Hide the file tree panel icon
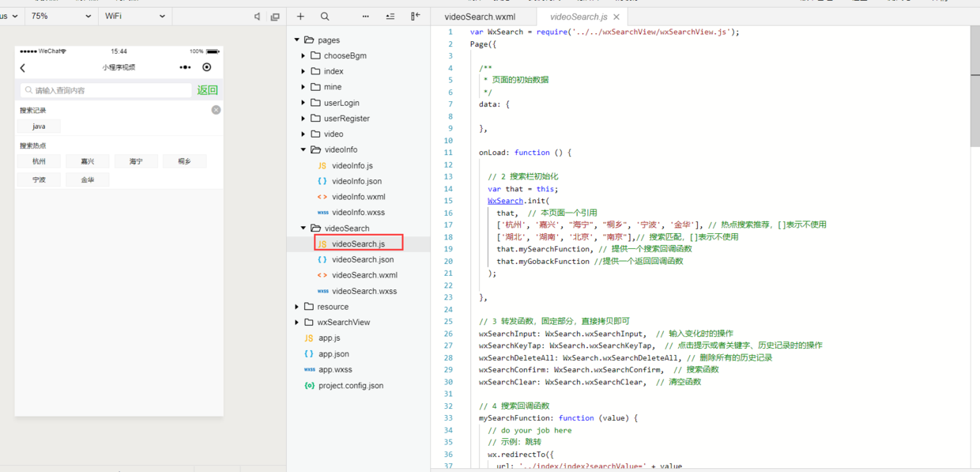Screen dimensions: 980x472 coord(415,16)
